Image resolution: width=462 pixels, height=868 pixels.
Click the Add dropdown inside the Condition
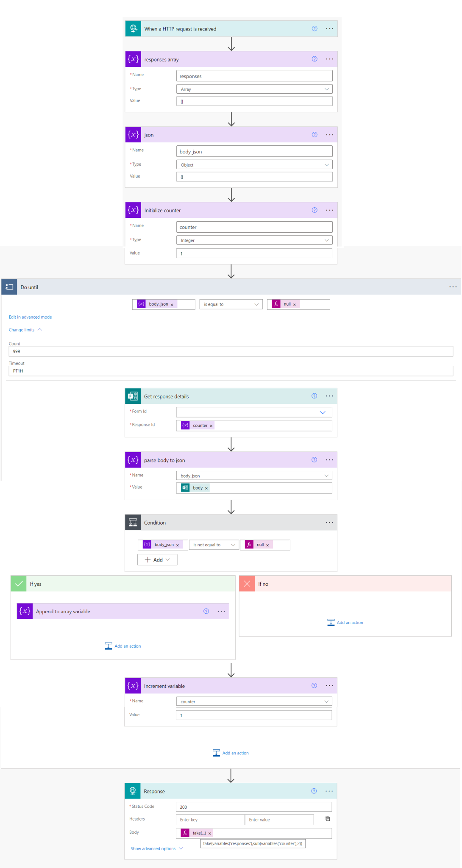[157, 559]
